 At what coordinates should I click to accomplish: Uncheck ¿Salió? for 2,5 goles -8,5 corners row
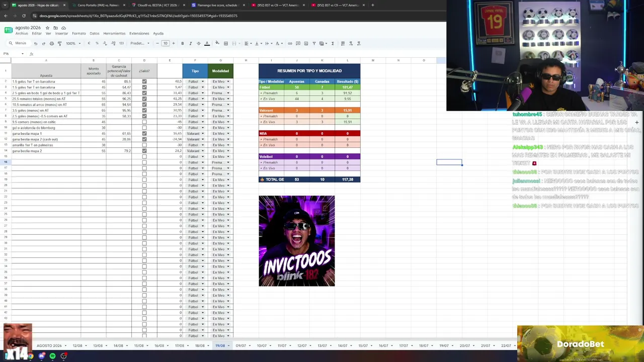(144, 116)
